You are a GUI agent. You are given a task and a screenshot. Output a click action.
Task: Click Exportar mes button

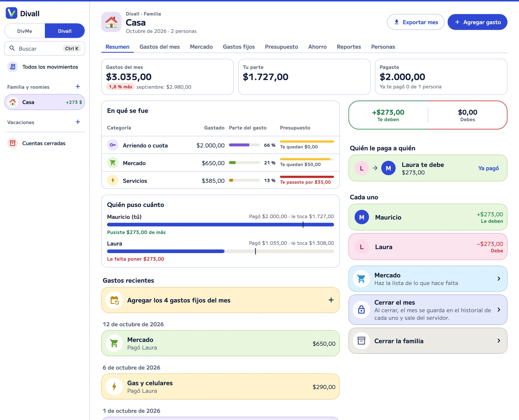pyautogui.click(x=416, y=22)
